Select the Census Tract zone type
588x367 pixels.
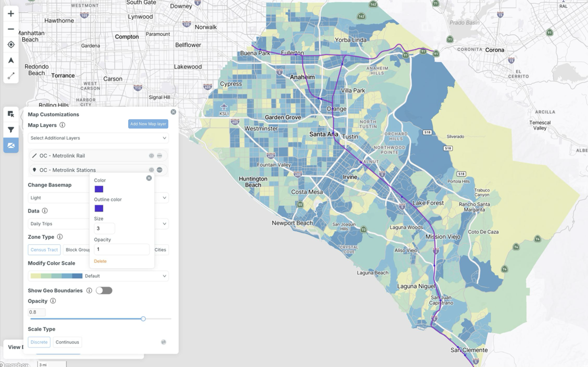tap(44, 250)
